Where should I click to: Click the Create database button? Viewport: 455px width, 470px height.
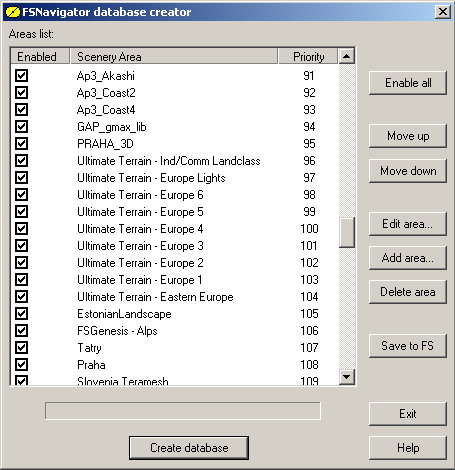189,448
